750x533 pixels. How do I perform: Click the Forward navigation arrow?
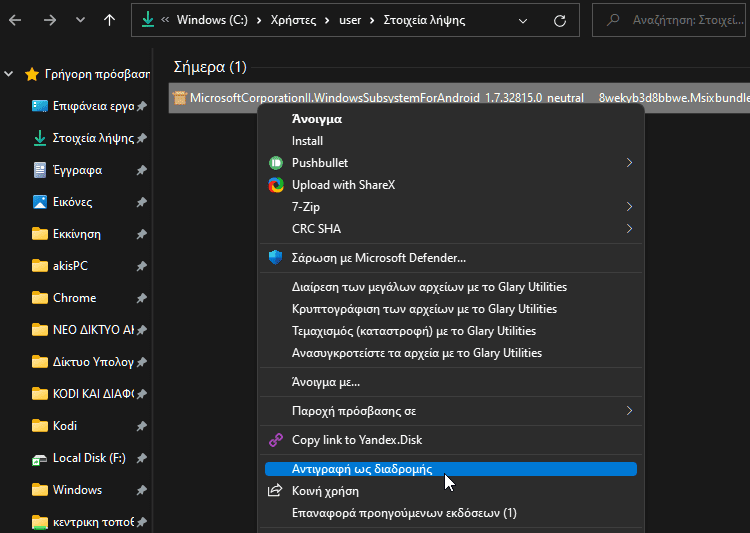coord(49,20)
